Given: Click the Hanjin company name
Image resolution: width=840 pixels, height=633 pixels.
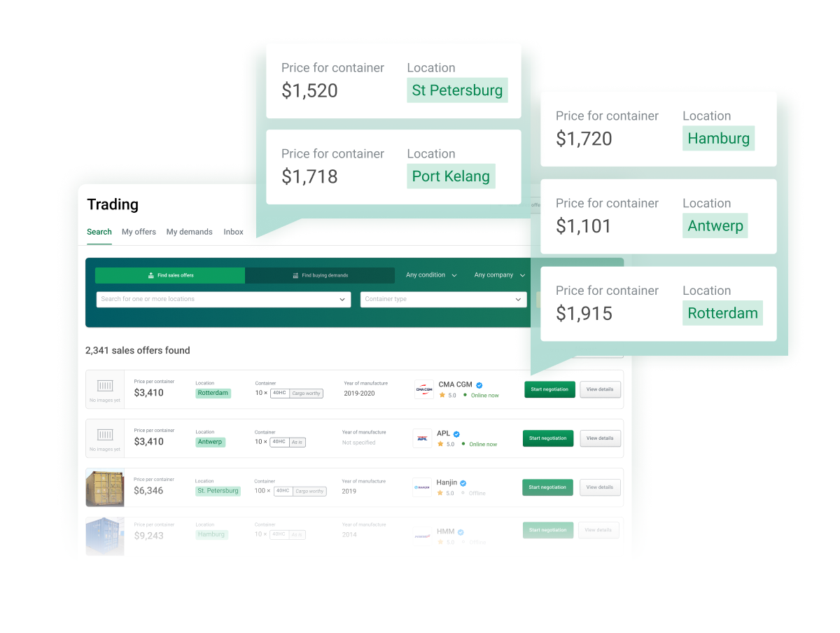Looking at the screenshot, I should click(447, 483).
